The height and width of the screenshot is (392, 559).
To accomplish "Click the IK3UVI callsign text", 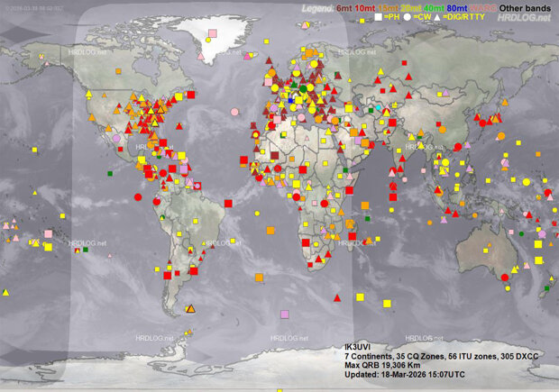I will pos(358,347).
